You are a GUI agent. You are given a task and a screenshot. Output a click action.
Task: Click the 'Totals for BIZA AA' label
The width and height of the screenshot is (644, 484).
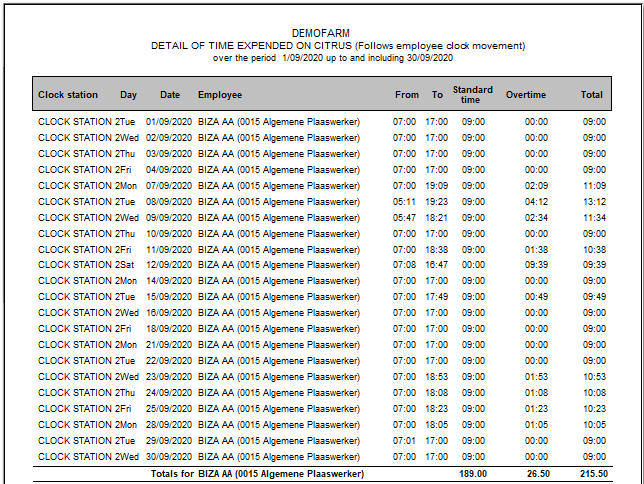point(257,474)
